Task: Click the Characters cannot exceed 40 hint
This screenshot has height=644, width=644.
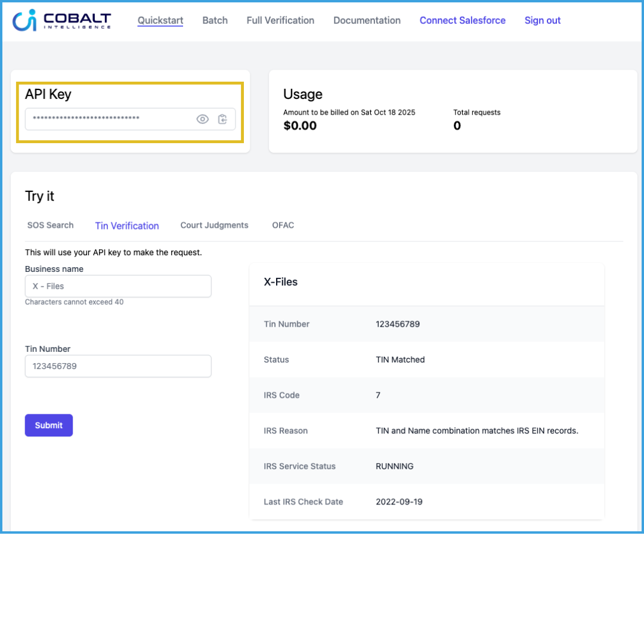Action: [74, 302]
